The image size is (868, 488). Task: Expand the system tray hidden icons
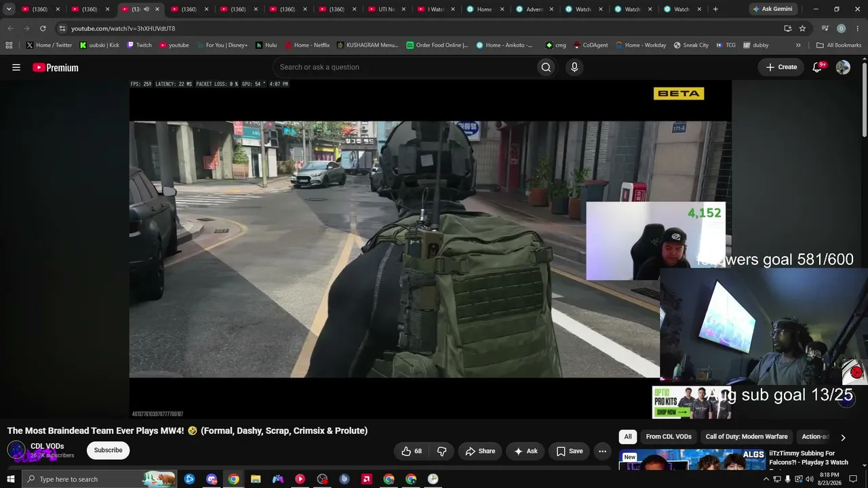pyautogui.click(x=766, y=479)
